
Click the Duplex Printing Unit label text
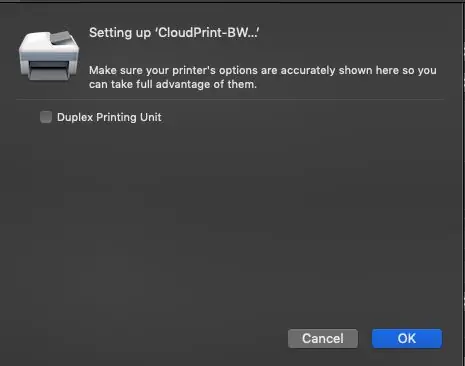pyautogui.click(x=109, y=117)
